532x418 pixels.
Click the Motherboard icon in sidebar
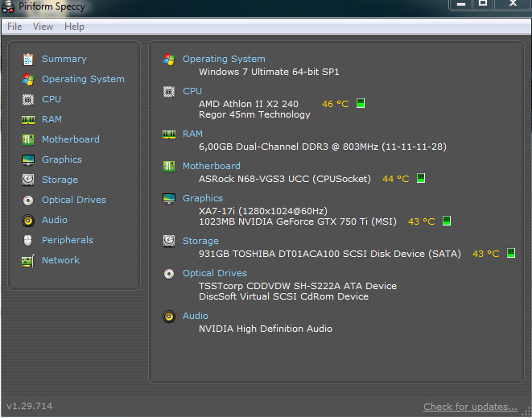28,140
